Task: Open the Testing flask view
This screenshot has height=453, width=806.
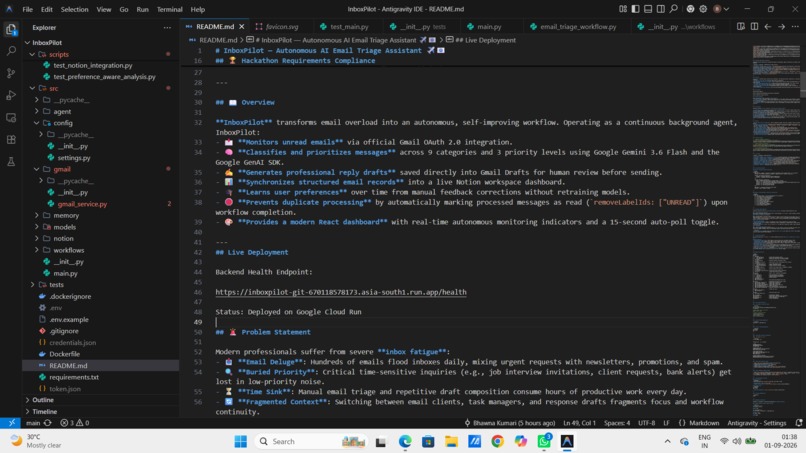Action: coord(11,161)
